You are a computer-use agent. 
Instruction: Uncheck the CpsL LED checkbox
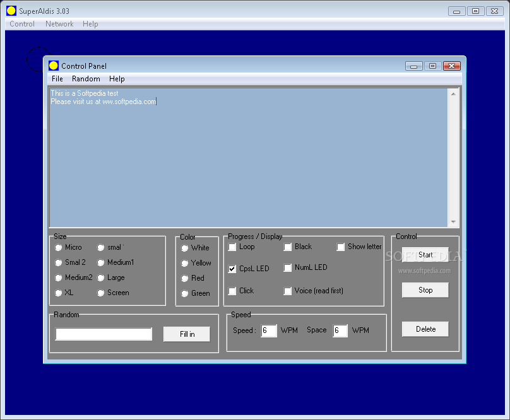coord(232,269)
